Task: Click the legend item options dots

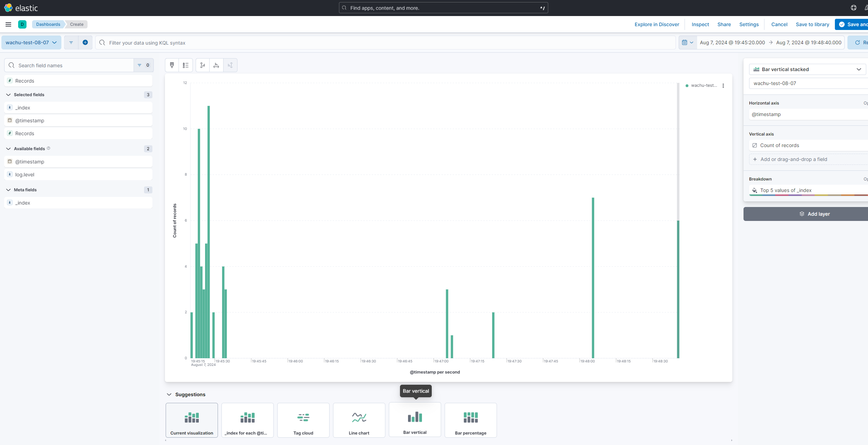Action: point(723,86)
